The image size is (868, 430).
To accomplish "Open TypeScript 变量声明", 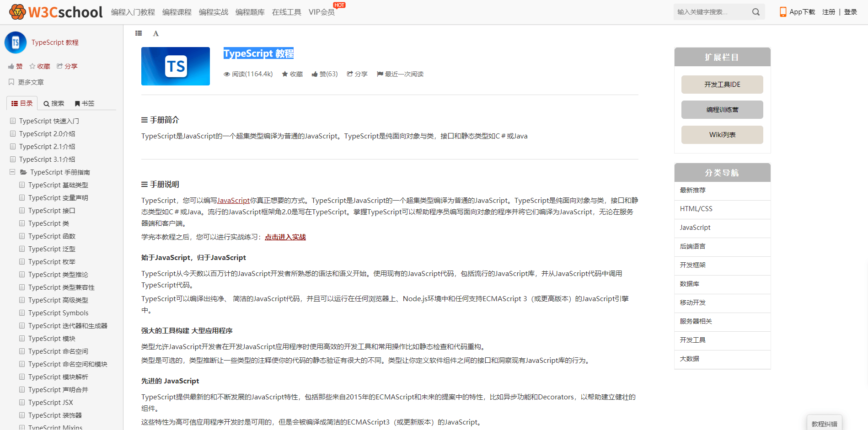I will [x=58, y=198].
